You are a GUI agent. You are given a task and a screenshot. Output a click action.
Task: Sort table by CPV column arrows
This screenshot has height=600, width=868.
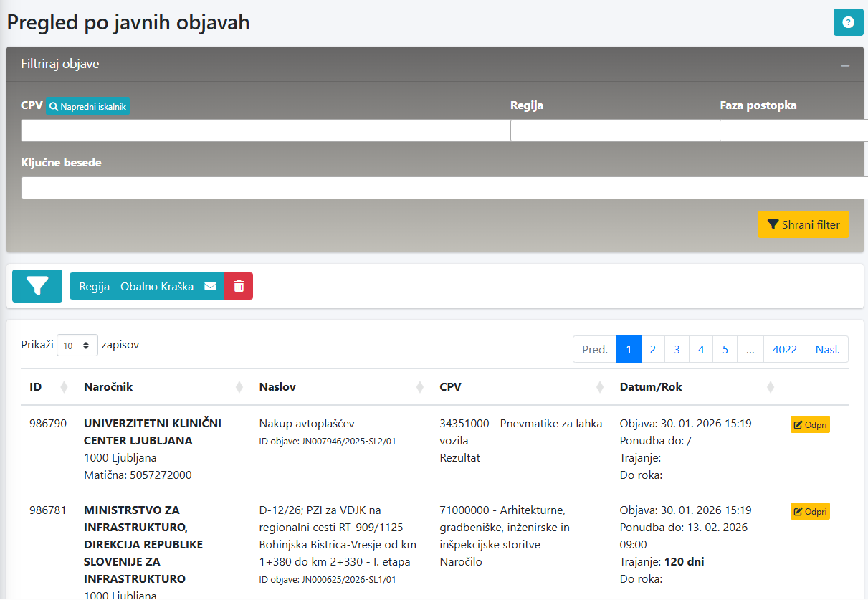600,387
